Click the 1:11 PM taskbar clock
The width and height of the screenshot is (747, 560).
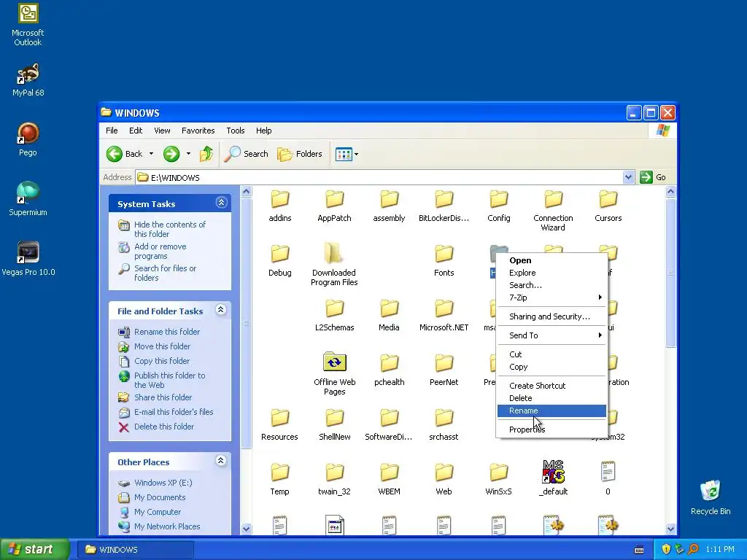(720, 550)
